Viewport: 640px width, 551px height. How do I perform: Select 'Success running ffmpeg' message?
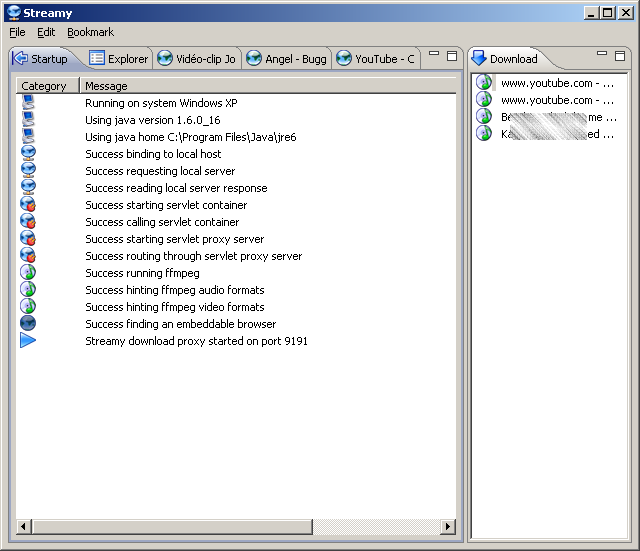pyautogui.click(x=142, y=273)
